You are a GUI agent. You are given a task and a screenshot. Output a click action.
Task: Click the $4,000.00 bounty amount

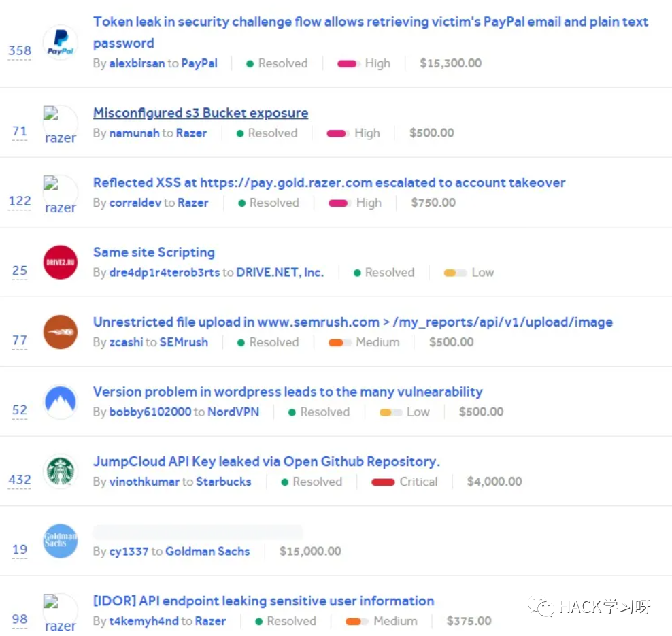(x=494, y=482)
